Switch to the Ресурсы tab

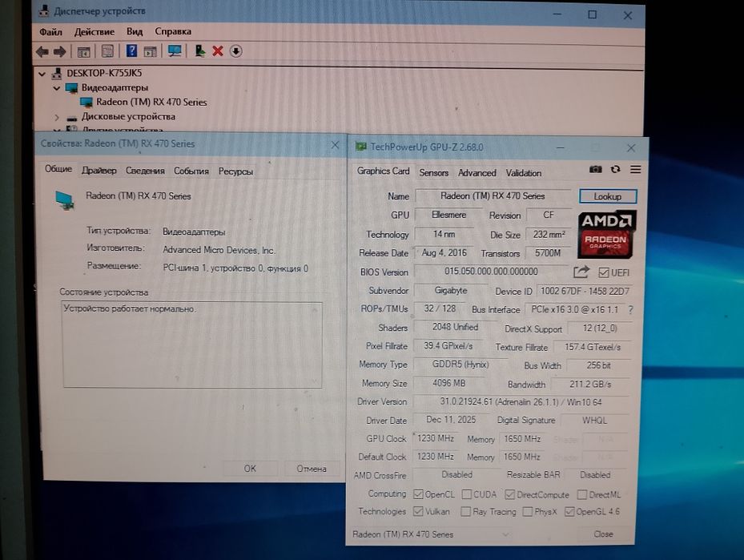(x=235, y=171)
